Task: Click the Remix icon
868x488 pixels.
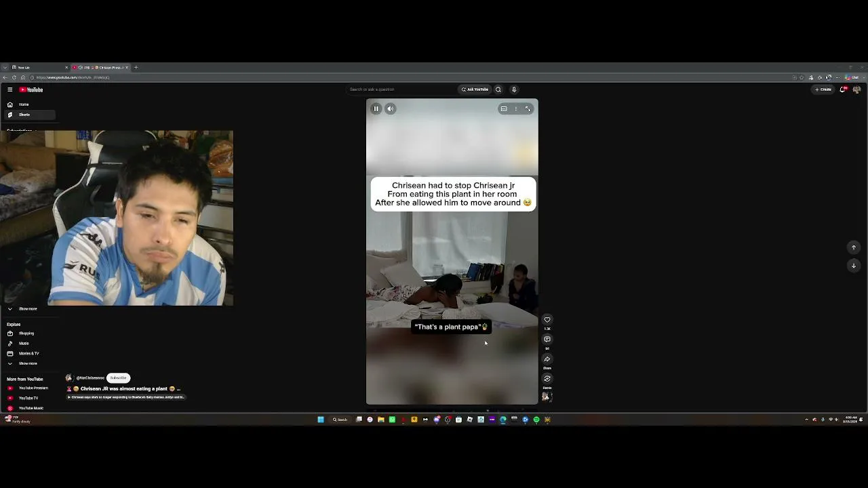Action: click(547, 379)
